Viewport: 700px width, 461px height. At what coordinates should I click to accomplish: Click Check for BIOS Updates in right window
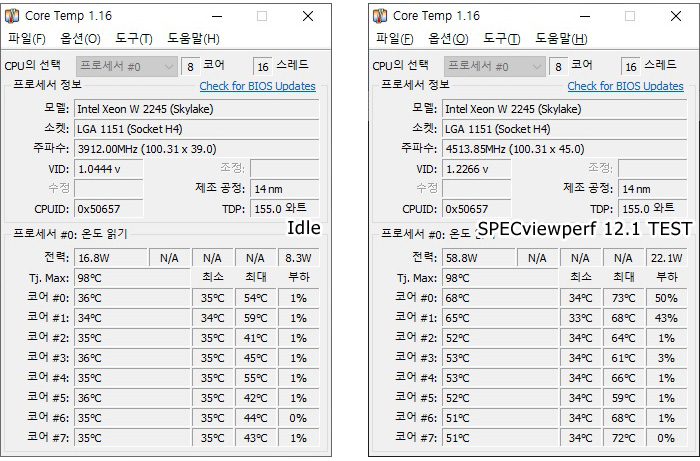(625, 86)
